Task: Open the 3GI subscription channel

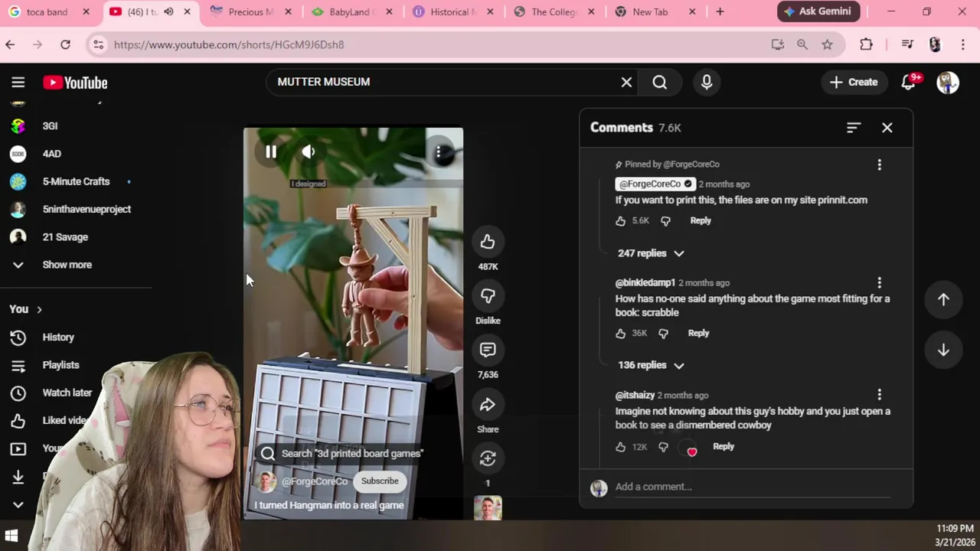Action: click(50, 126)
